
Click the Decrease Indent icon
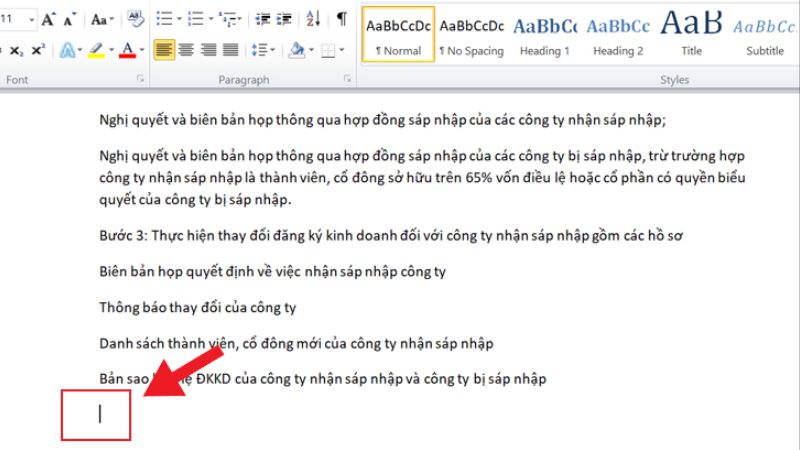point(263,19)
